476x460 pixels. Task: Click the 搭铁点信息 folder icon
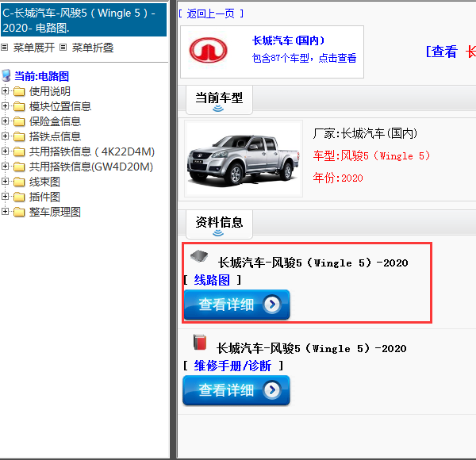(19, 136)
